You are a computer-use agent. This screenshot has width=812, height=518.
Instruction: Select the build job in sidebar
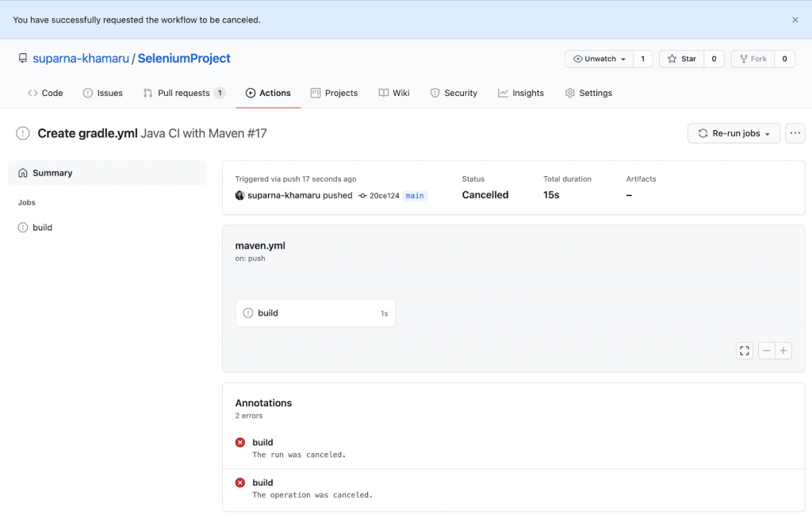(43, 228)
